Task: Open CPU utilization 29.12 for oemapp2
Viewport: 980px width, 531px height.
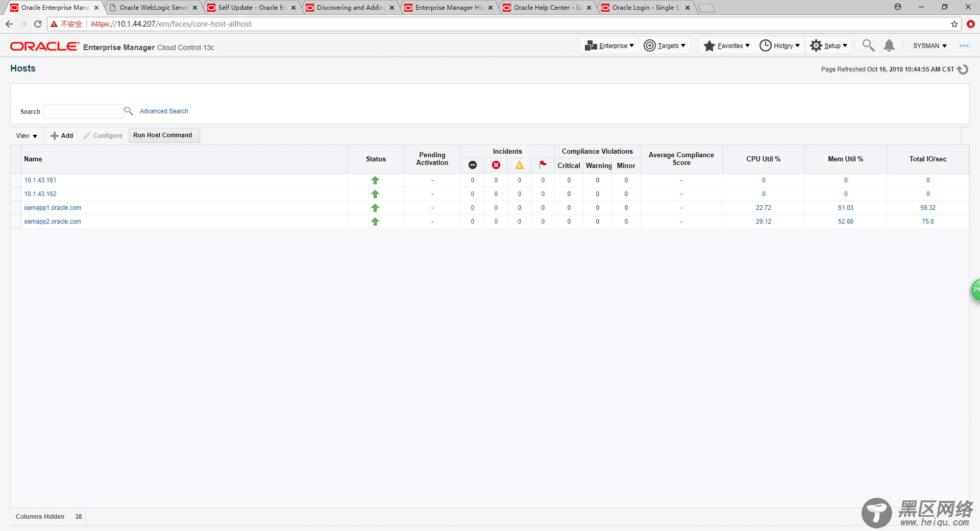Action: point(764,222)
